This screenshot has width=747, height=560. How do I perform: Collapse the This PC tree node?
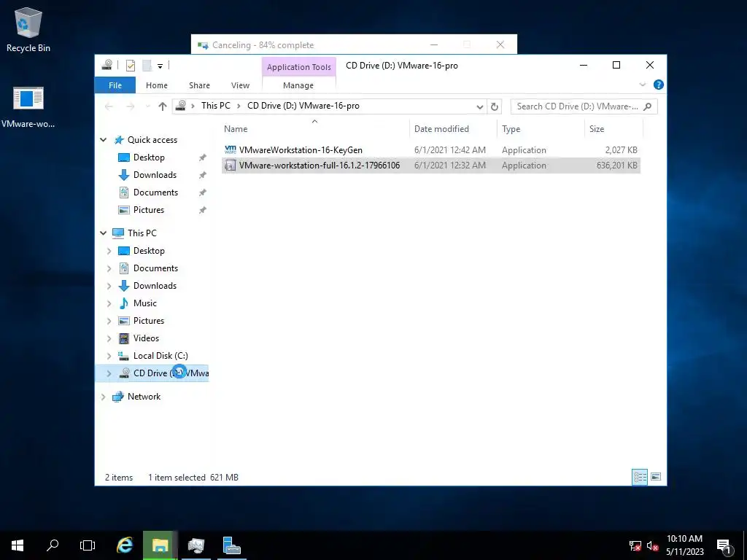coord(104,233)
